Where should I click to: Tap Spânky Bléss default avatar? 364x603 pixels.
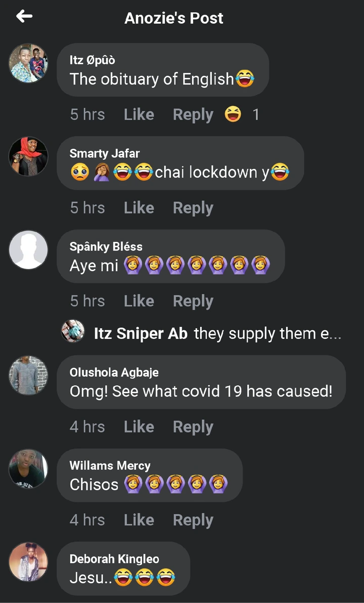pyautogui.click(x=28, y=249)
